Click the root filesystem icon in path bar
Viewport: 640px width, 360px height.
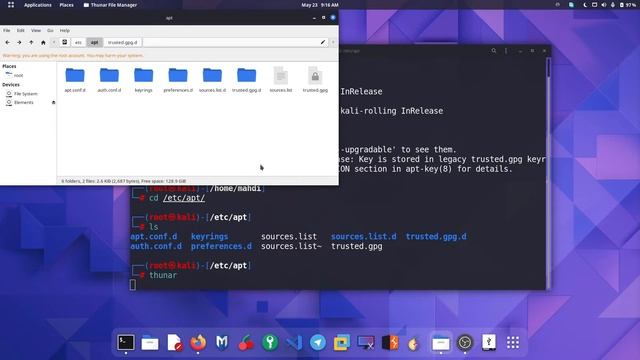pos(64,42)
